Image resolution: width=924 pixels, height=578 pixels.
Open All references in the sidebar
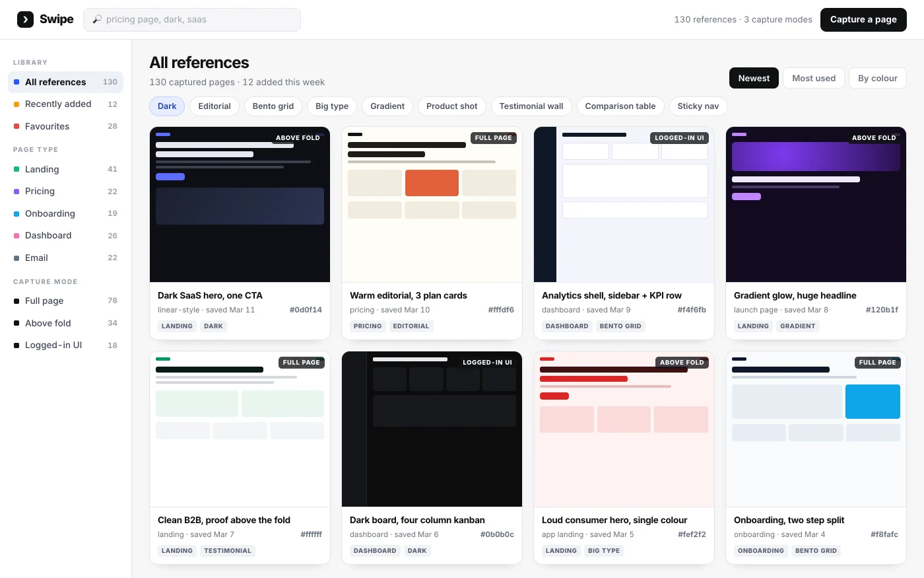[65, 82]
